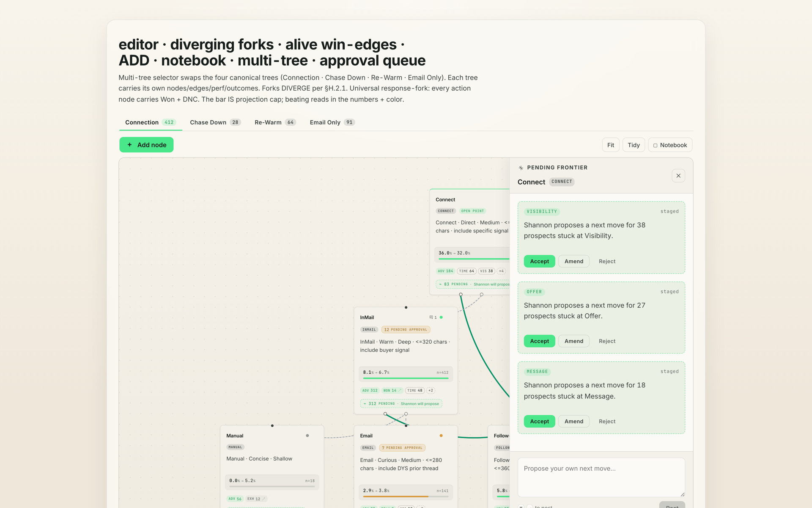Click the 'OFFER' tag in second proposal card
The image size is (812, 508).
pyautogui.click(x=534, y=292)
